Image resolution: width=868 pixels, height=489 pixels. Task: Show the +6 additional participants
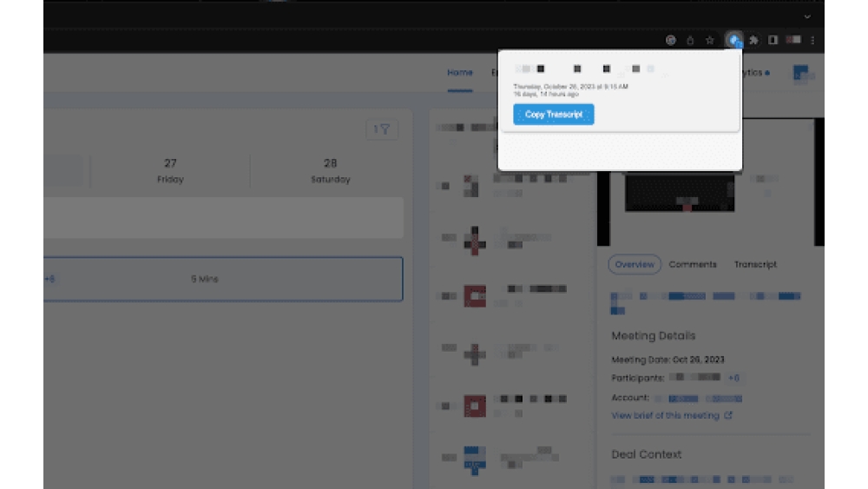733,378
